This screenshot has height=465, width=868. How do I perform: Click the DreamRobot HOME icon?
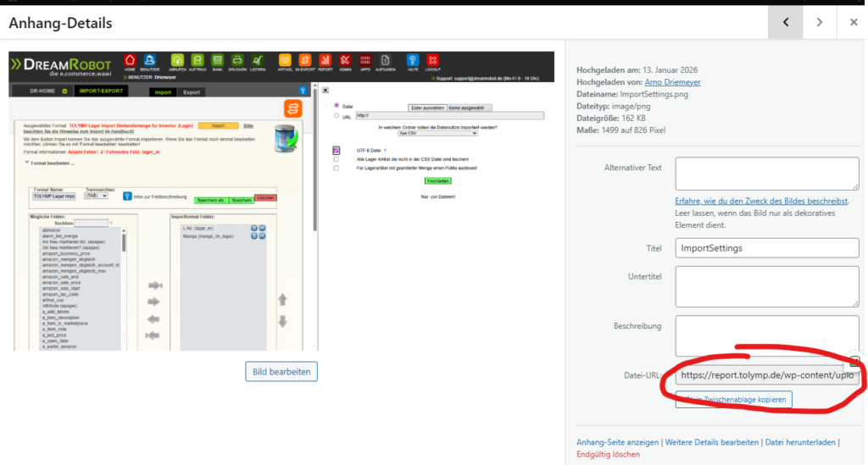130,61
